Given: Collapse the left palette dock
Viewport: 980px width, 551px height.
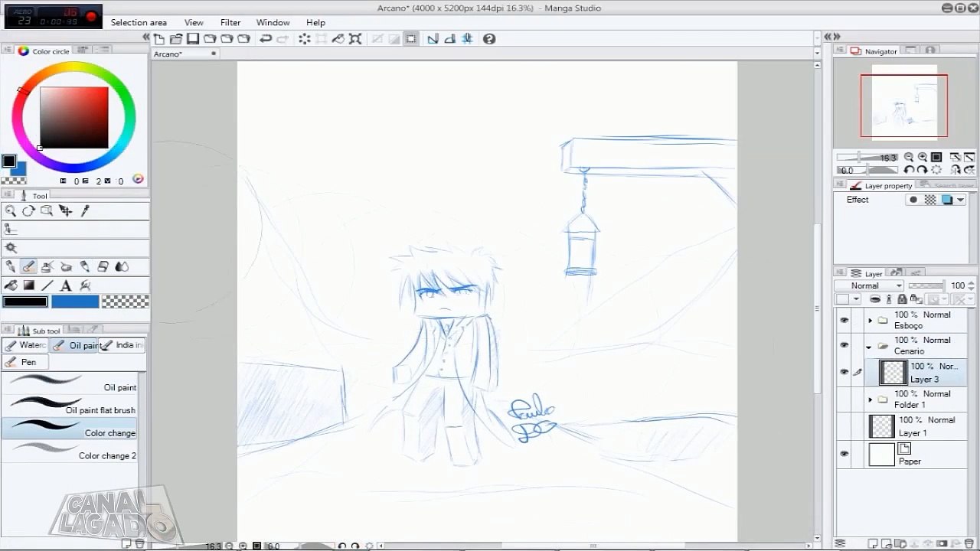Looking at the screenshot, I should coord(145,37).
